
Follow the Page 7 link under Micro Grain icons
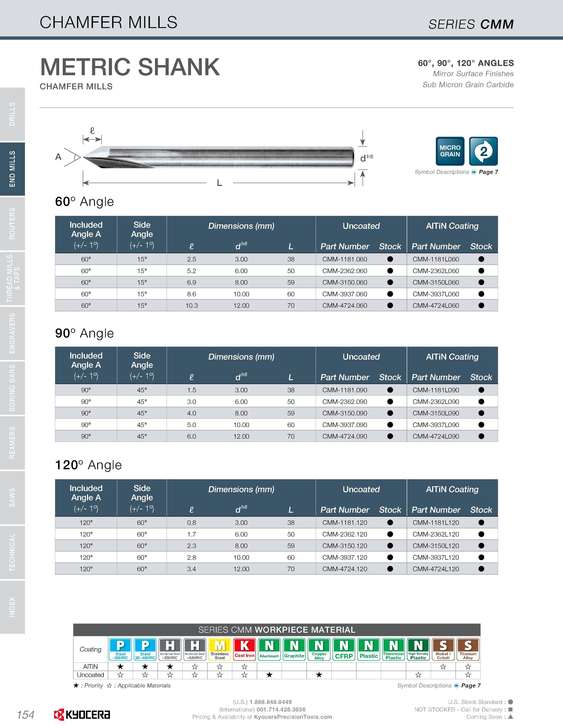pos(488,172)
